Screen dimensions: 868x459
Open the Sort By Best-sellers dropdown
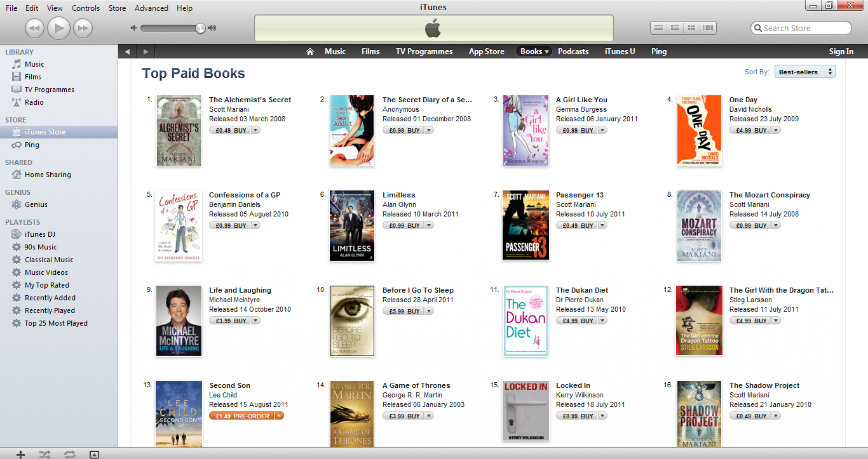pyautogui.click(x=804, y=72)
